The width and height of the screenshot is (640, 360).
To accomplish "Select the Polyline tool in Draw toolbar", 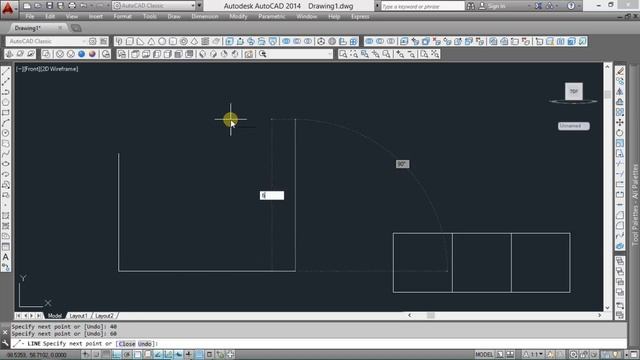I will pos(6,92).
